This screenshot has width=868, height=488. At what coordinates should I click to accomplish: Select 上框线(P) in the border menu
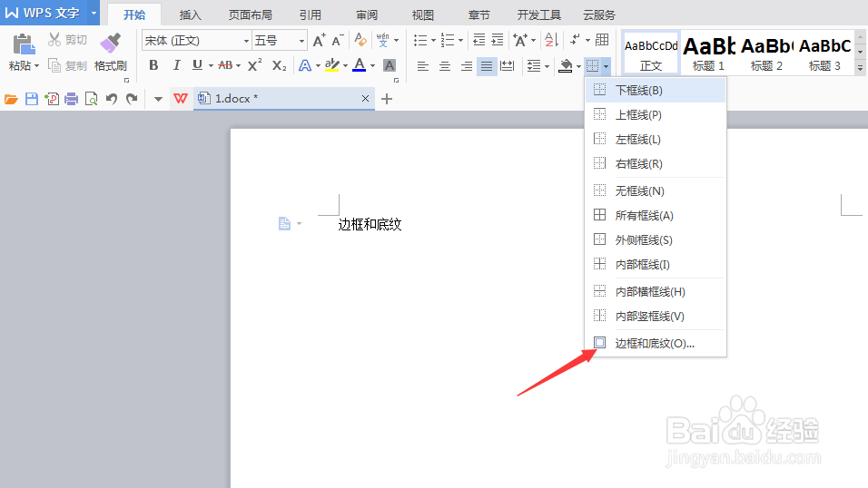(656, 114)
